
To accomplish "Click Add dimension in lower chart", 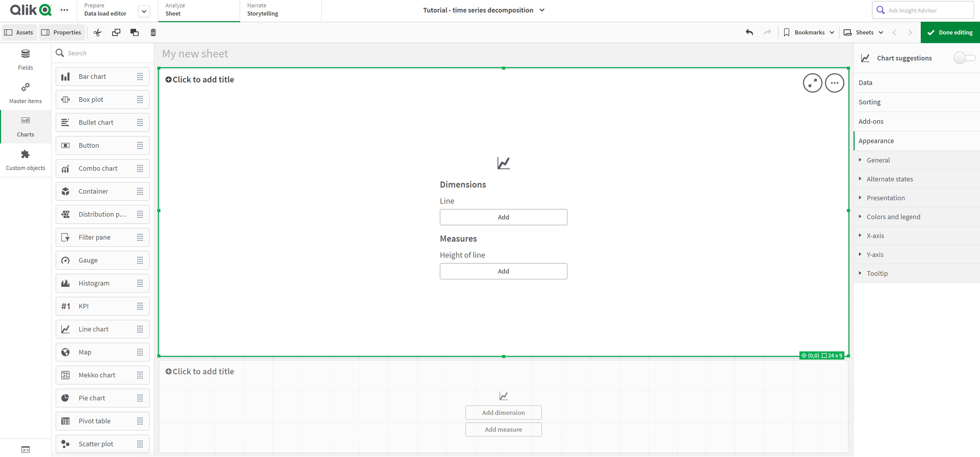I will 503,413.
